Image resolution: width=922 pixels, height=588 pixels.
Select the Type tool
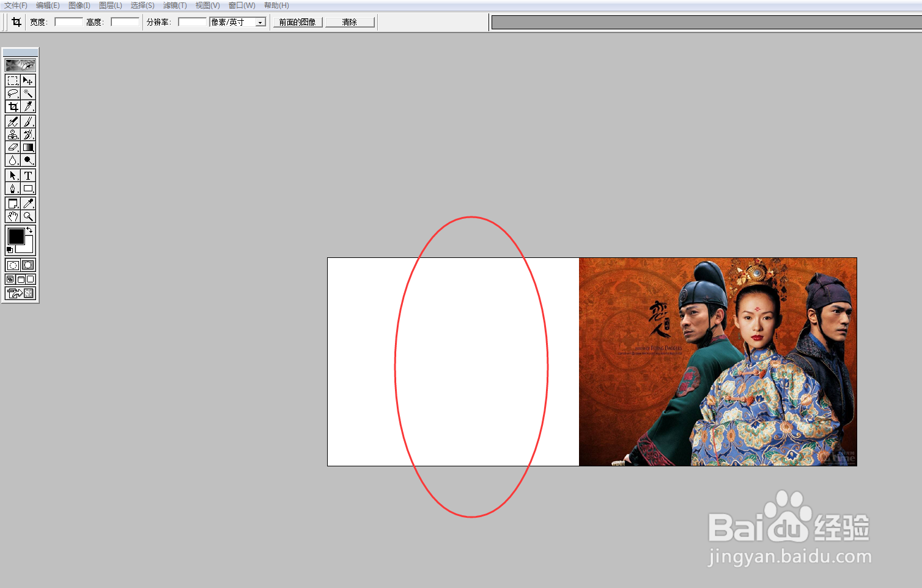28,175
